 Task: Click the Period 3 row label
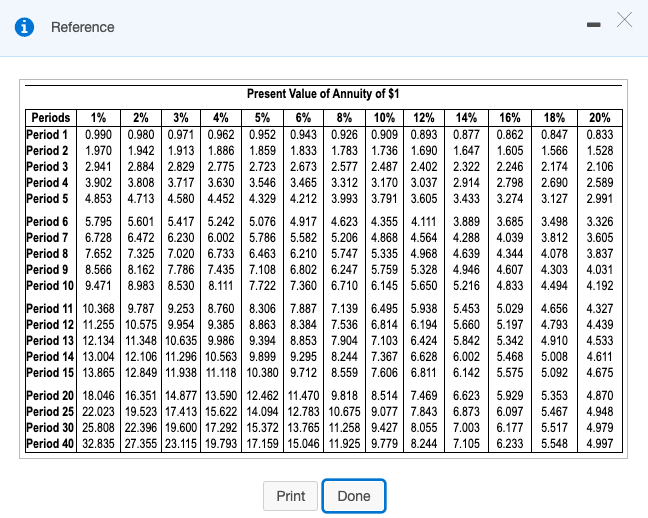coord(47,167)
